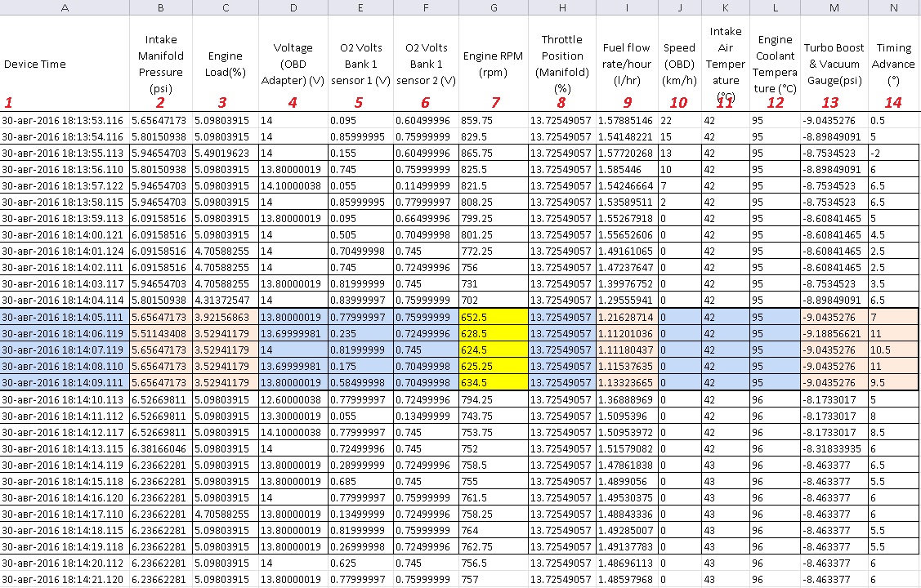Click the 'Engine Load(%)' header cell
Image resolution: width=921 pixels, height=588 pixels.
tap(226, 64)
